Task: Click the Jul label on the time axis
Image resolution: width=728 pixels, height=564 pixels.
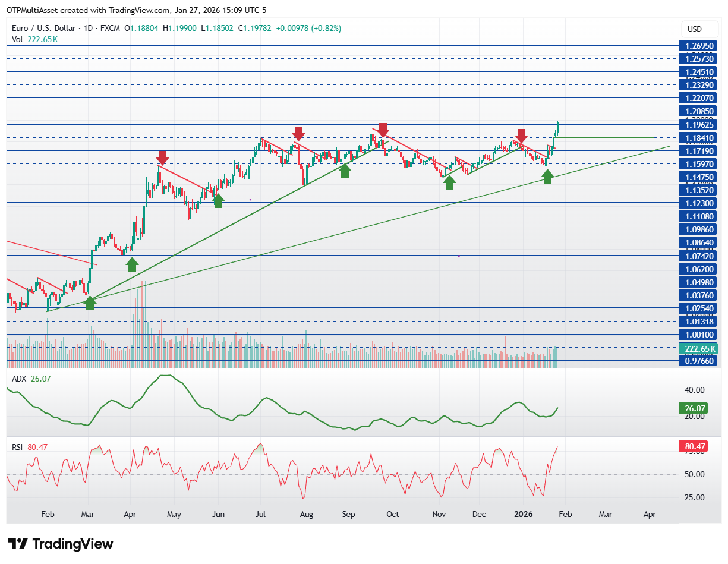Action: (261, 513)
